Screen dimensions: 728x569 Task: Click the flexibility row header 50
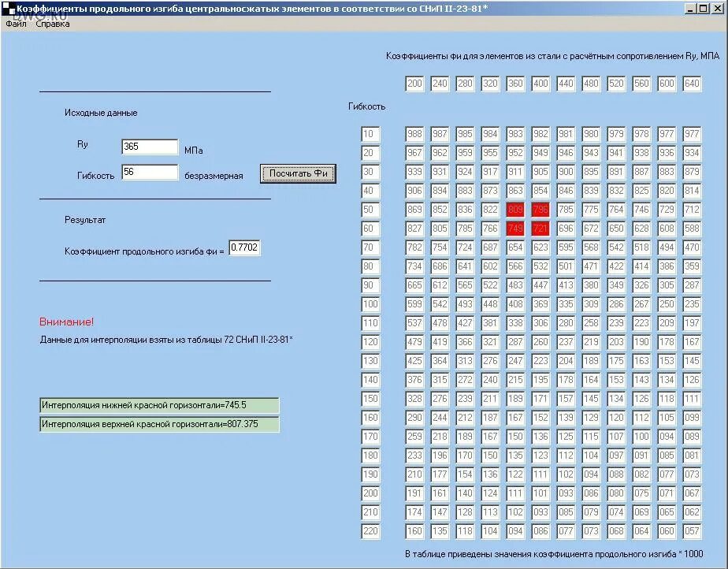pyautogui.click(x=370, y=210)
